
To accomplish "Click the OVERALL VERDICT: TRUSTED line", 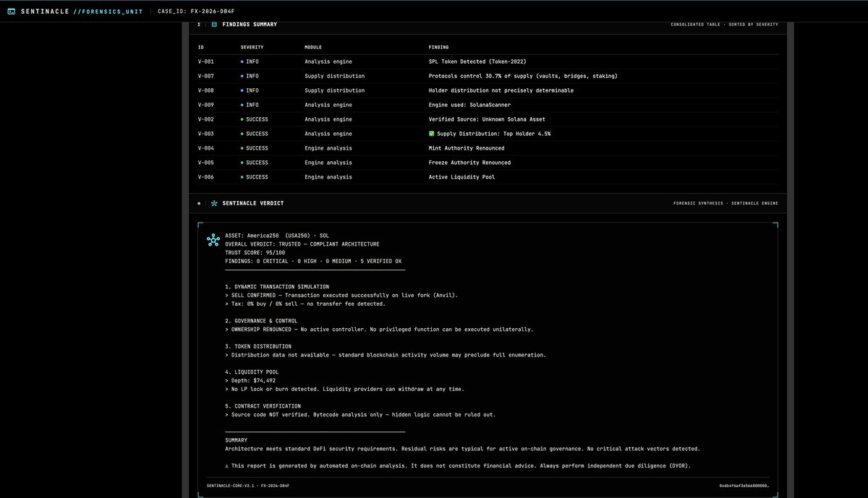I will point(302,244).
